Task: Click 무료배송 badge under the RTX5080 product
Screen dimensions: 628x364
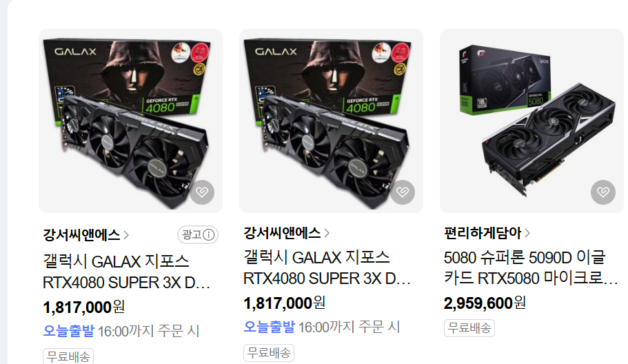Action: click(x=469, y=328)
